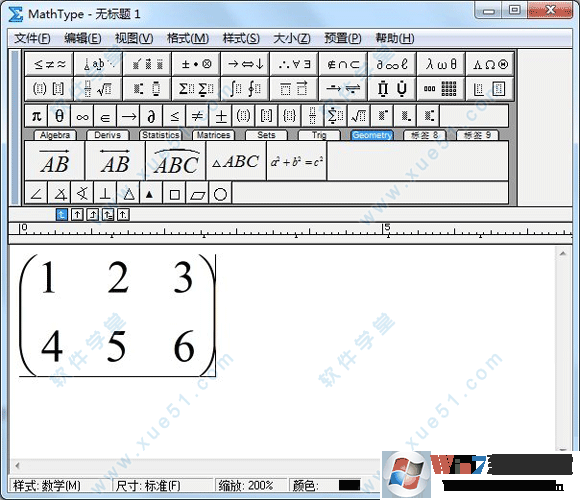Open the 帮助(H) menu

click(395, 38)
